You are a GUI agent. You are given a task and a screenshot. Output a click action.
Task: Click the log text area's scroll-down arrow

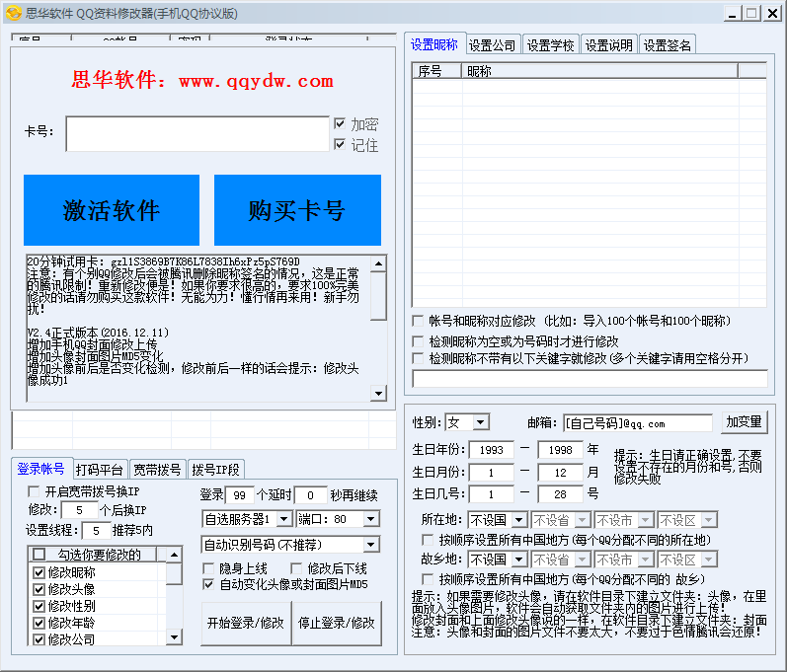[378, 394]
